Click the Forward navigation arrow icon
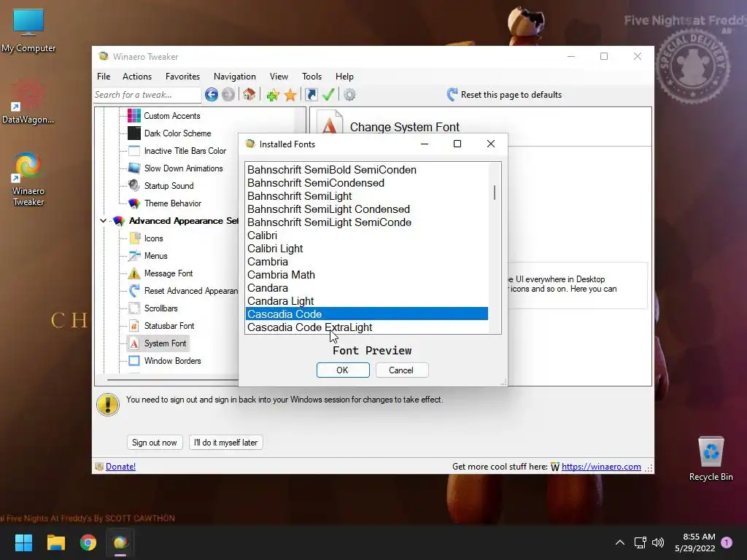Image resolution: width=747 pixels, height=560 pixels. pyautogui.click(x=228, y=95)
